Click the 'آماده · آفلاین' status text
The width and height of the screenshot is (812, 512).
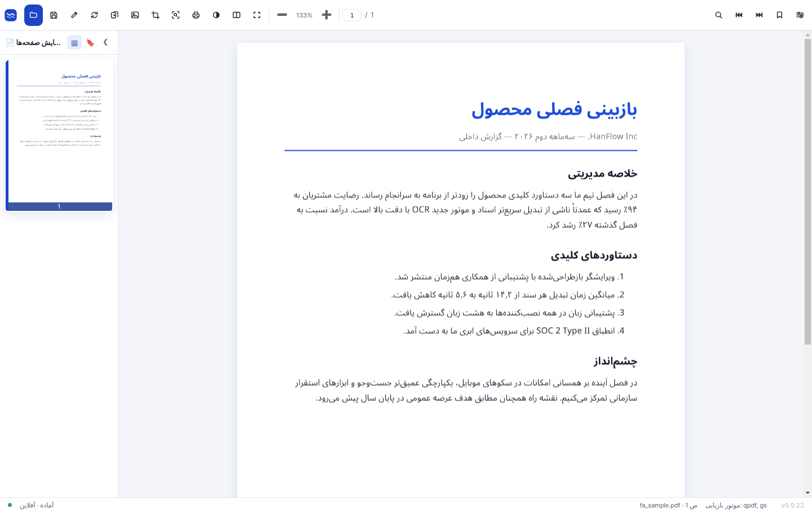(37, 505)
